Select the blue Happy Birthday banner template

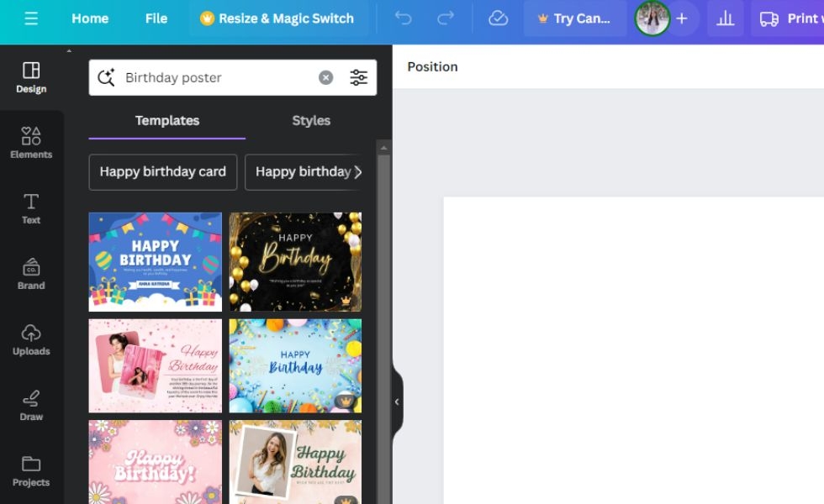click(x=155, y=261)
